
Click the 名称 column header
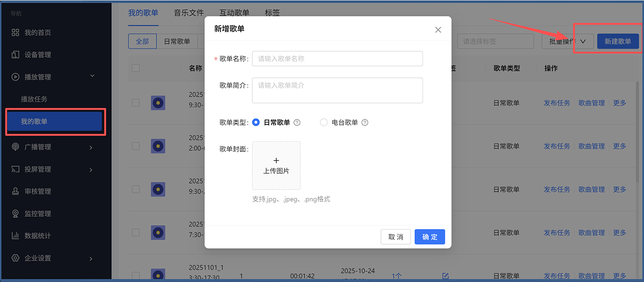click(196, 68)
